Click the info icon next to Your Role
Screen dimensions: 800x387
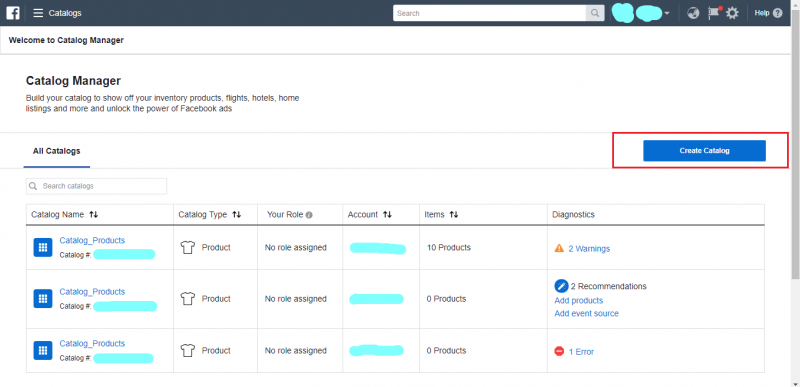309,215
